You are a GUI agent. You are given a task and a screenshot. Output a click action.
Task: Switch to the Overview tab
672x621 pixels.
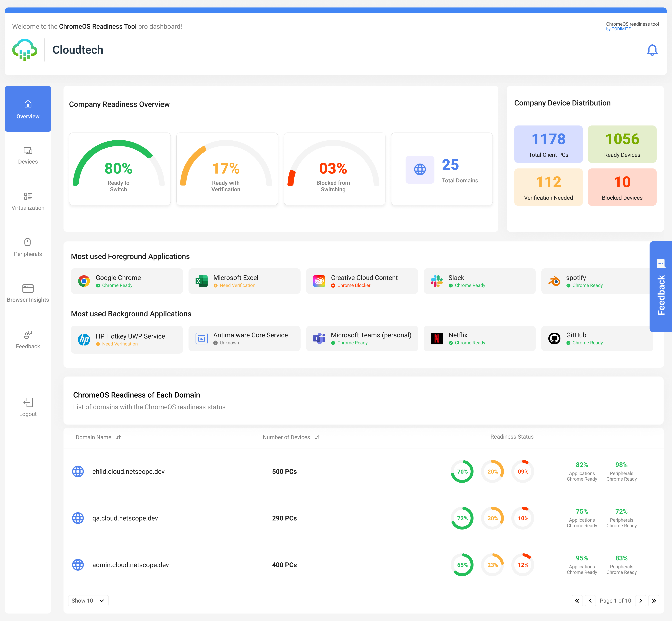(x=28, y=109)
